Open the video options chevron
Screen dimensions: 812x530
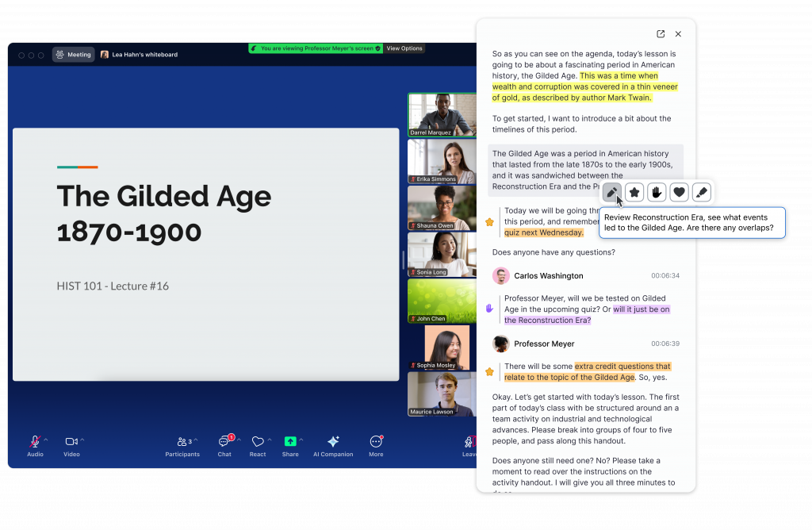[82, 439]
